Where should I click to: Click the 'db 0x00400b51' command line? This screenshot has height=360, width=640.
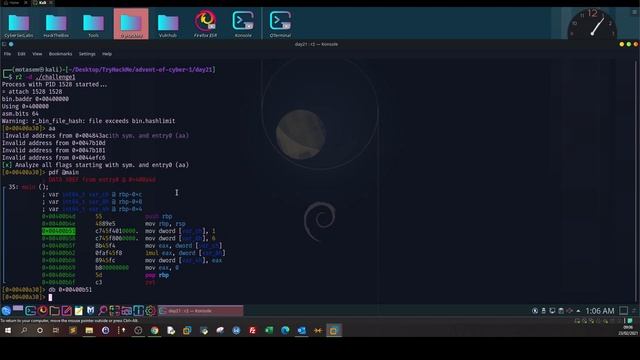pos(70,289)
